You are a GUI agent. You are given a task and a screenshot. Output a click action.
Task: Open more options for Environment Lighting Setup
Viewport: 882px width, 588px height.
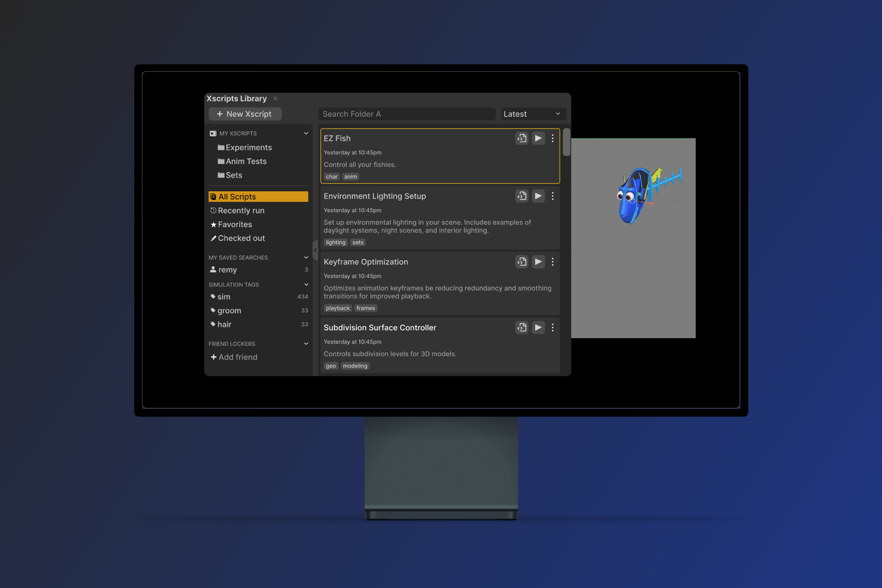click(552, 196)
